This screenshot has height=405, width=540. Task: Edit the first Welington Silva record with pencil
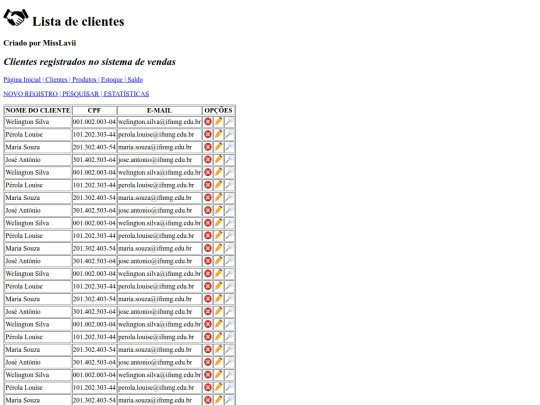pos(218,122)
